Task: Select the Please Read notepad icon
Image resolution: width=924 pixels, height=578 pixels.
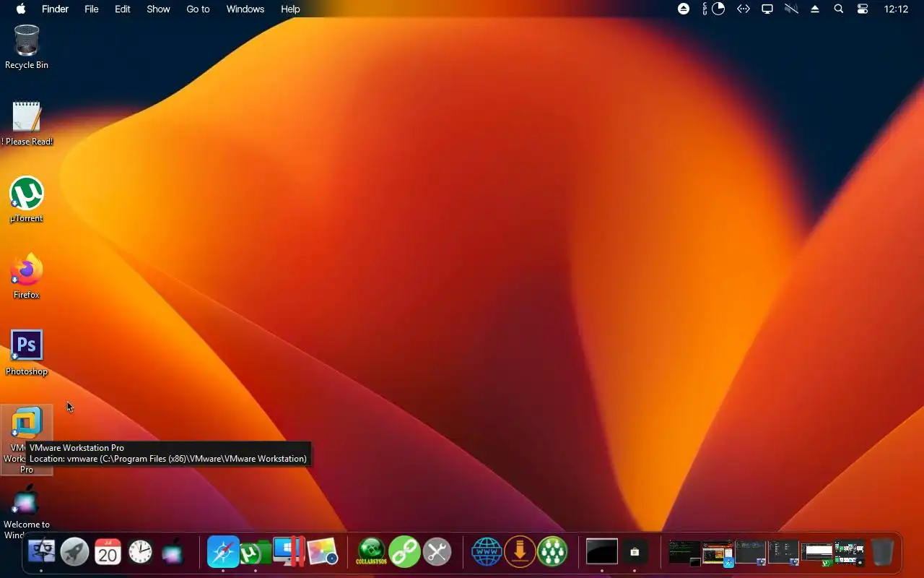Action: coord(27,124)
